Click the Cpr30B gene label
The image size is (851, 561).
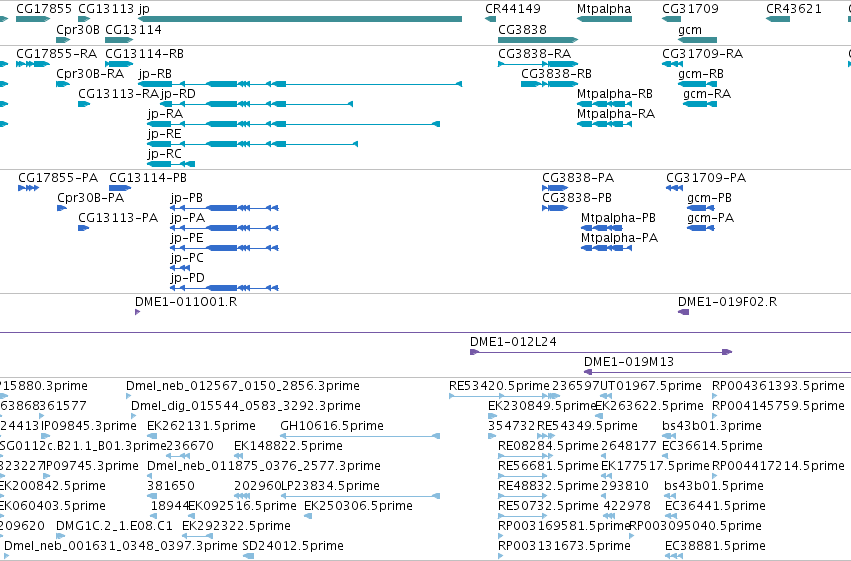pyautogui.click(x=78, y=29)
